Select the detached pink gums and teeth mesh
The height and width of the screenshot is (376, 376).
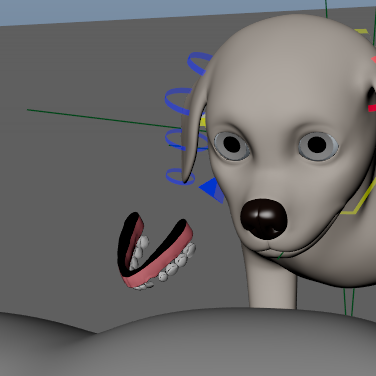156,251
